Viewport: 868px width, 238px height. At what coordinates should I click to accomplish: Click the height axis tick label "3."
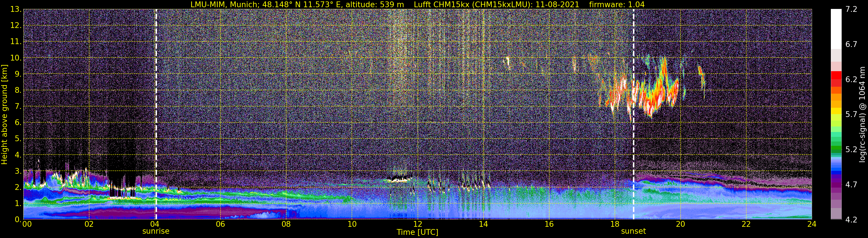[x=18, y=171]
